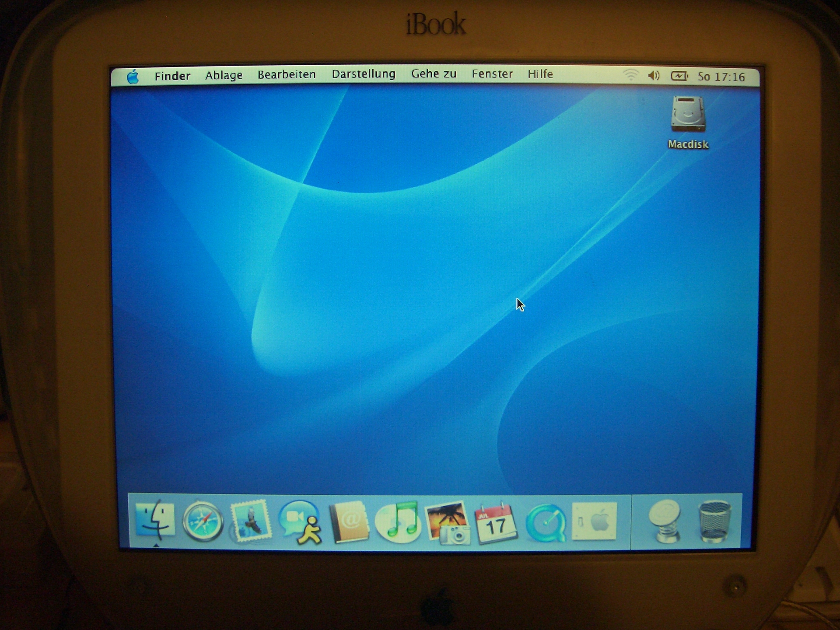
Task: Launch the Safari compass icon
Action: (x=203, y=522)
